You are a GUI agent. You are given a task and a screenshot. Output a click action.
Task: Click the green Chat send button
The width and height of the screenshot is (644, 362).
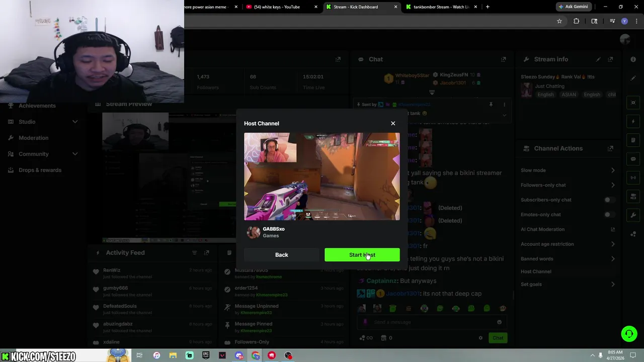tap(498, 338)
